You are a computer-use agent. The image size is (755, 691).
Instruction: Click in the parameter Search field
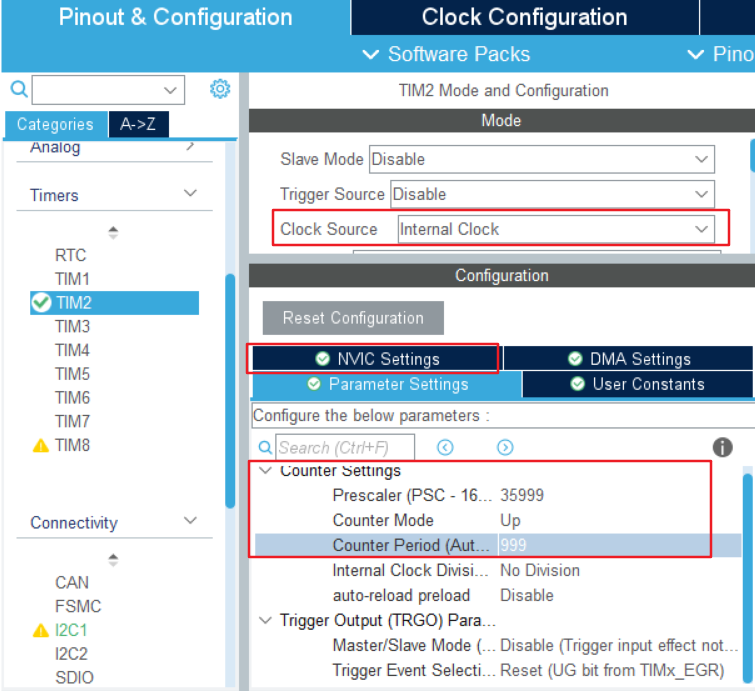(x=345, y=448)
